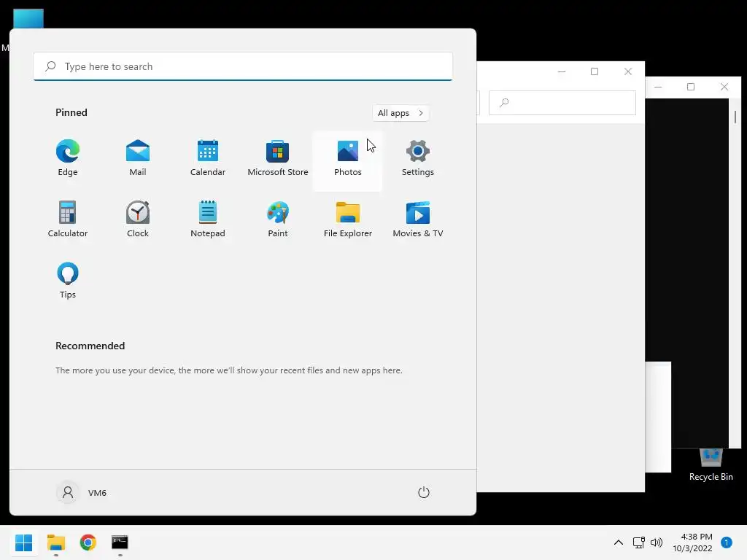747x560 pixels.
Task: Click the search field in background window
Action: [562, 102]
